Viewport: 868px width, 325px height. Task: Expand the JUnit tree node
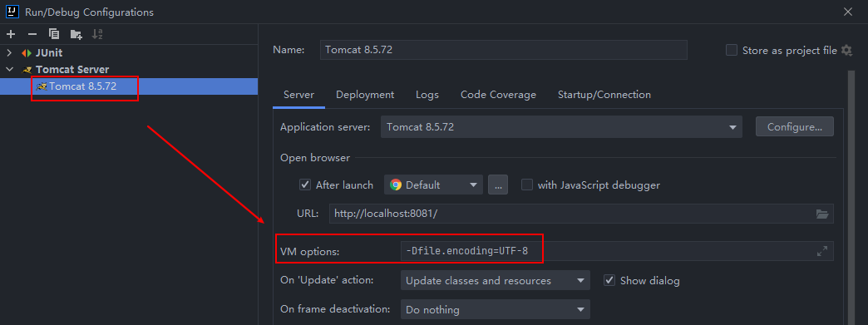(9, 53)
